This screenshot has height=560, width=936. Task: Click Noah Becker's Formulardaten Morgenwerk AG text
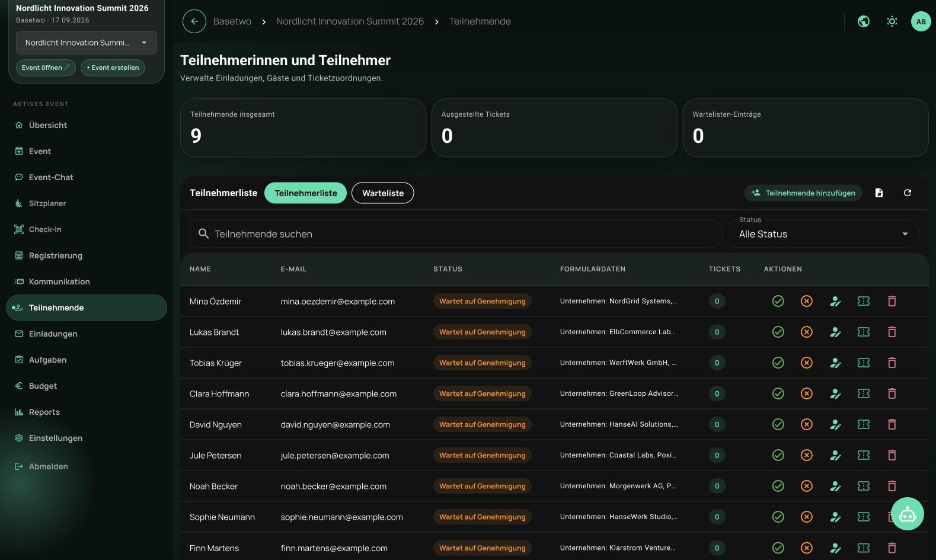pos(618,486)
